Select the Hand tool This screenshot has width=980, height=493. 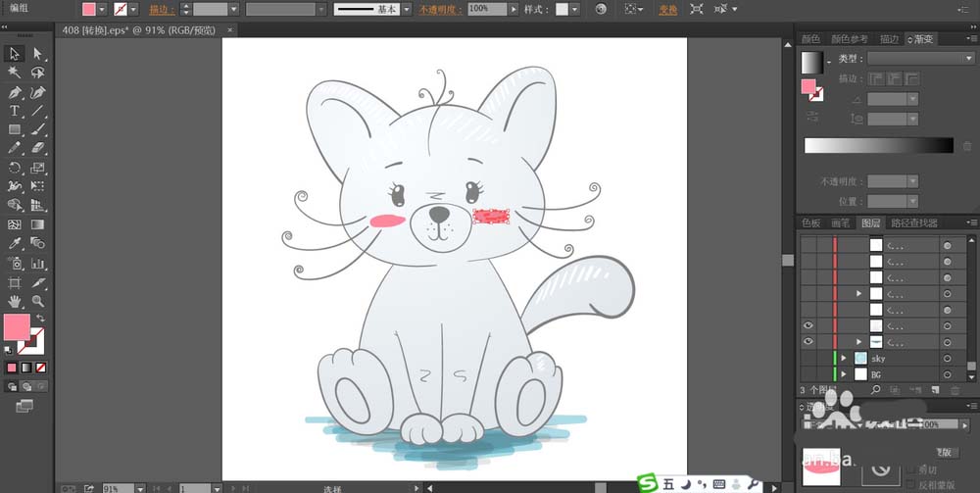coord(15,301)
